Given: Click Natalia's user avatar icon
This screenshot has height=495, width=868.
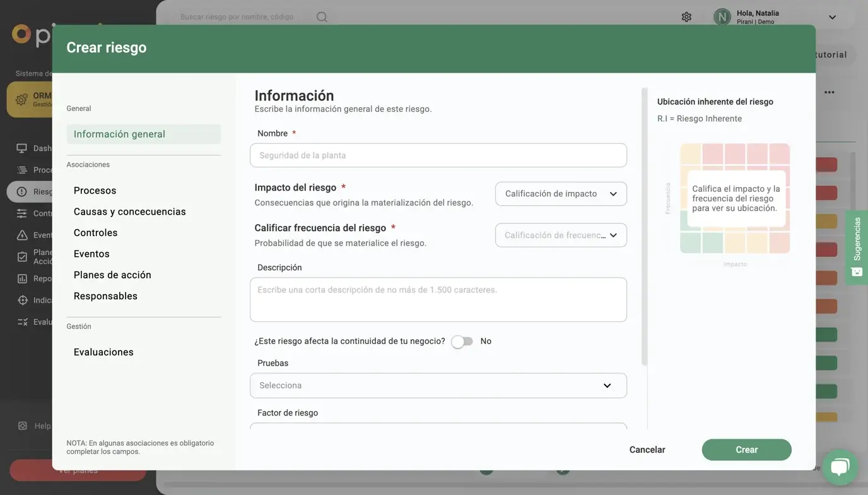Looking at the screenshot, I should (722, 17).
